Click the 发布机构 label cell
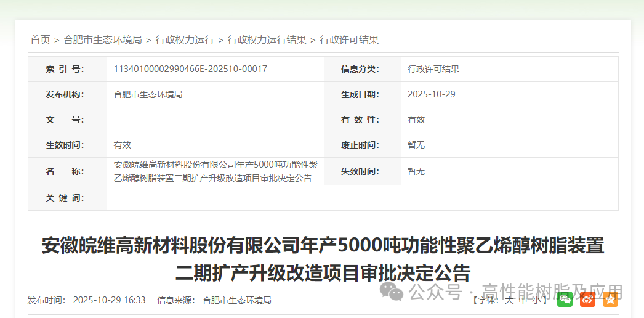Viewport: 644px width, 318px height. 67,94
